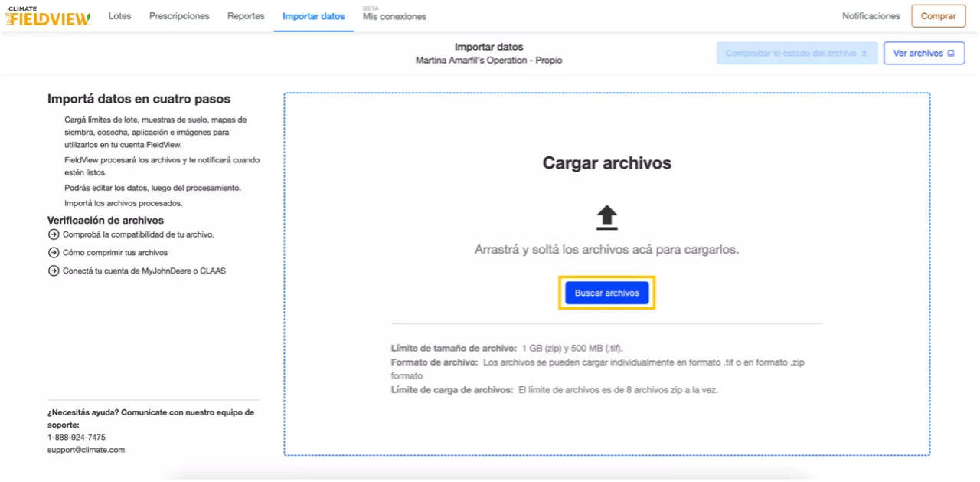Click the arrow icon beside Cómo comprimir tus archivos
Screen dimensions: 980x482
point(54,252)
